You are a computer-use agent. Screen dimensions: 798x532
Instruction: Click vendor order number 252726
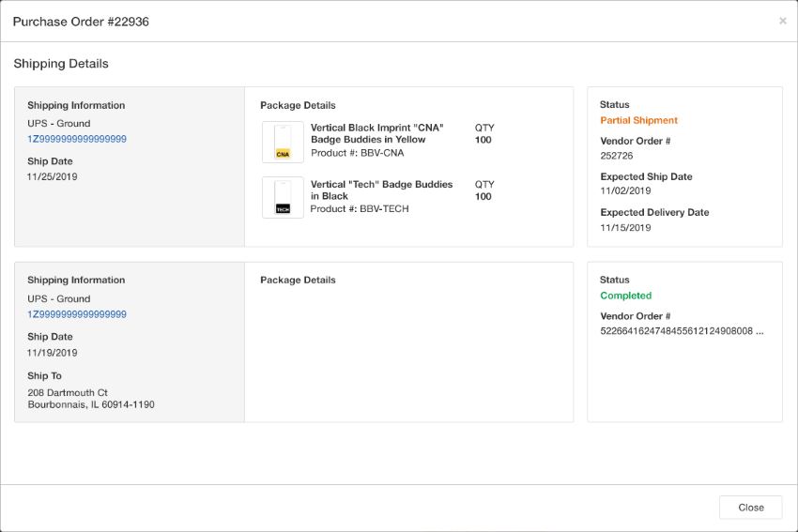click(x=616, y=156)
